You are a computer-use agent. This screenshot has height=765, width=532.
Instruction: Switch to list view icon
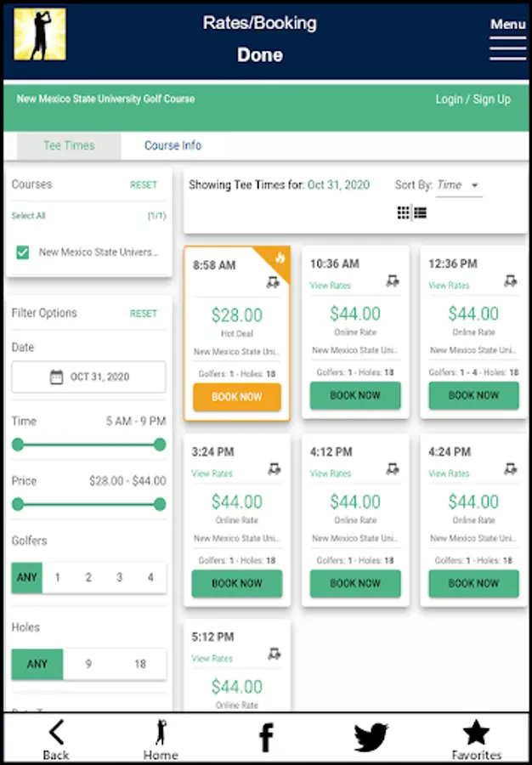click(x=420, y=212)
